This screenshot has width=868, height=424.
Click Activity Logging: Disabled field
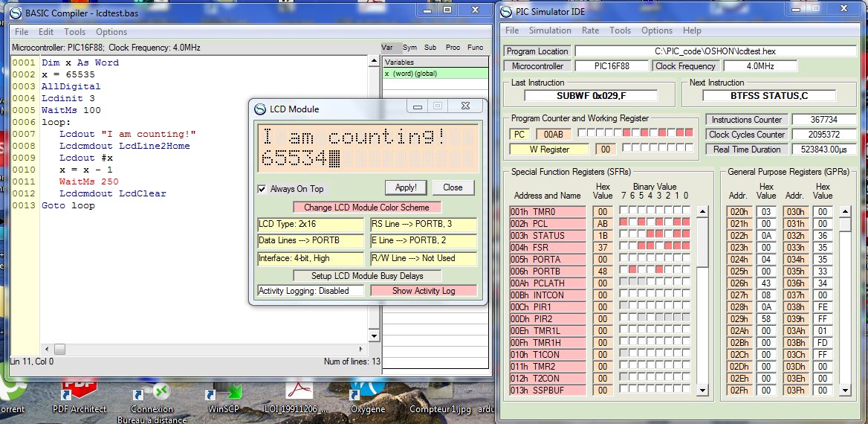(x=311, y=290)
